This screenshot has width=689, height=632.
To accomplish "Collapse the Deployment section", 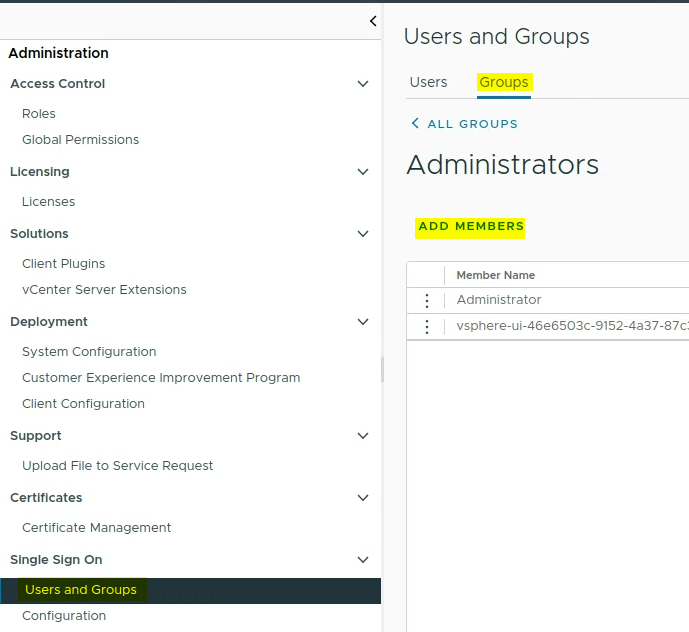I will (363, 322).
